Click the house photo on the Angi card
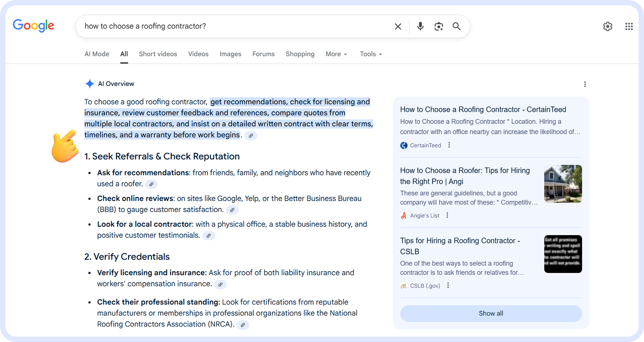Image resolution: width=644 pixels, height=342 pixels. pyautogui.click(x=563, y=184)
